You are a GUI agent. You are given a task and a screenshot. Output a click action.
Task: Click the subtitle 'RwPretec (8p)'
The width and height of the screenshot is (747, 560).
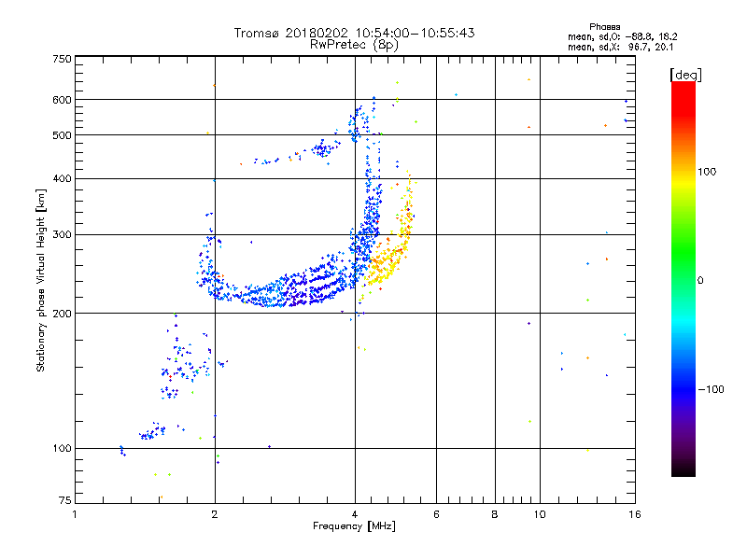click(x=354, y=45)
